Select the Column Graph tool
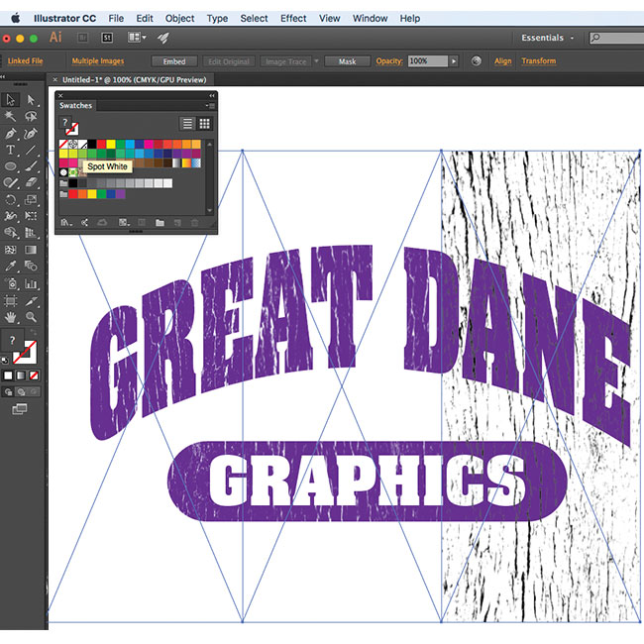Image resolution: width=644 pixels, height=644 pixels. pos(31,283)
